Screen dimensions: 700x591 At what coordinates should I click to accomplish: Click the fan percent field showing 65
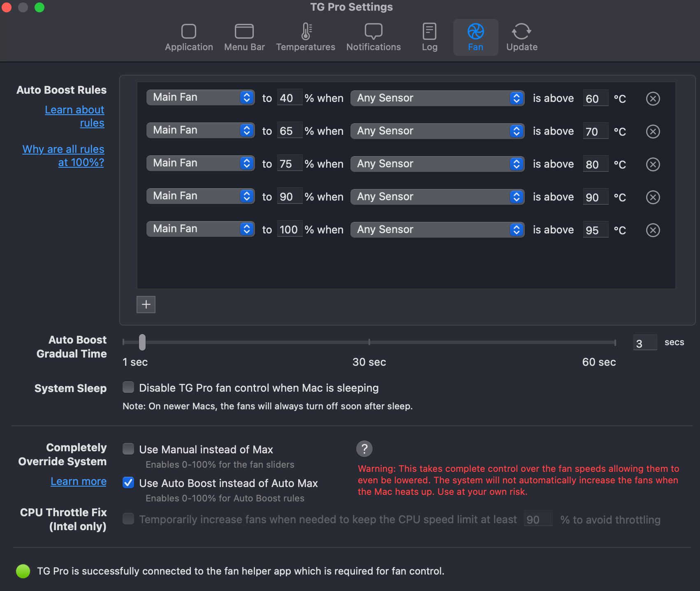pos(290,131)
